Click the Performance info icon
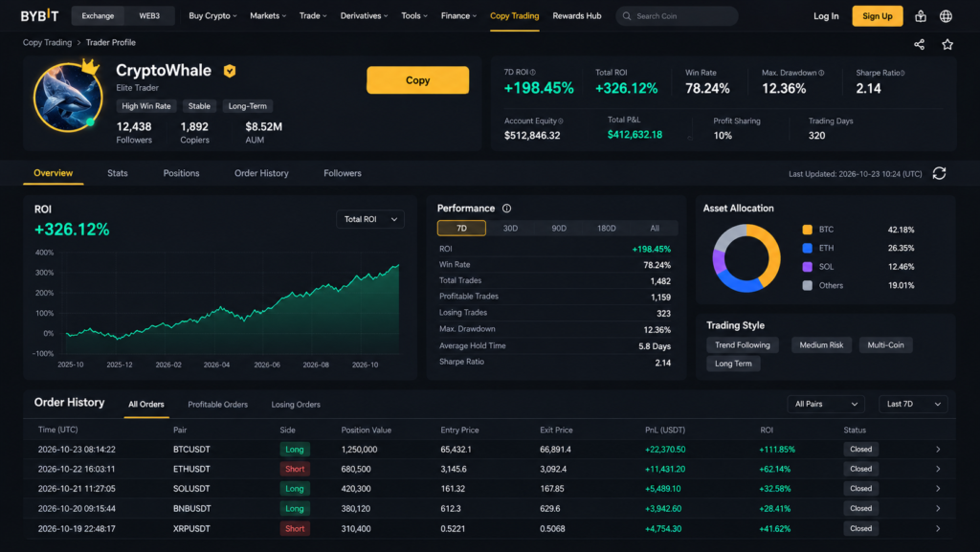This screenshot has width=980, height=552. pos(506,209)
